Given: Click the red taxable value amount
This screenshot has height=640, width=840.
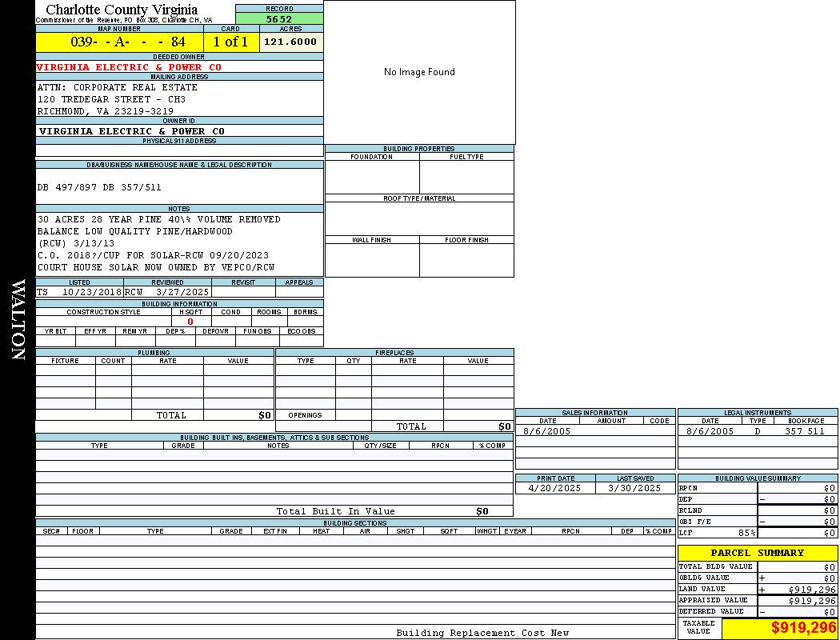Looking at the screenshot, I should [803, 628].
